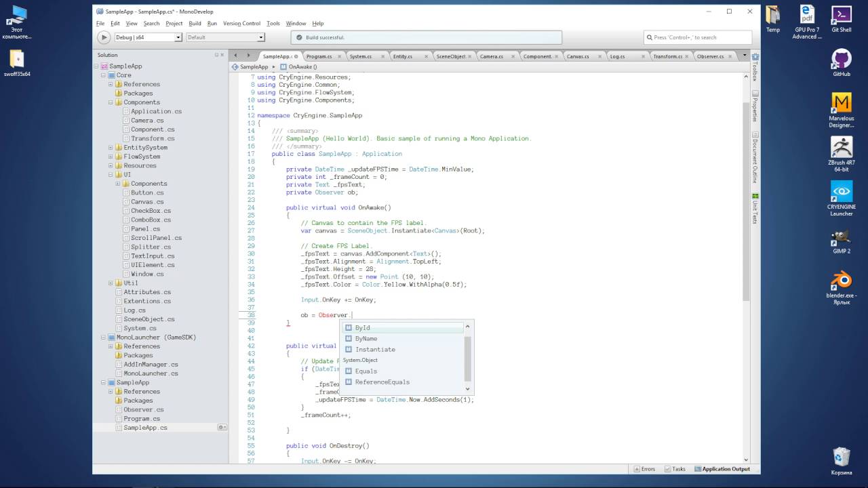
Task: Open the File menu
Action: [100, 24]
